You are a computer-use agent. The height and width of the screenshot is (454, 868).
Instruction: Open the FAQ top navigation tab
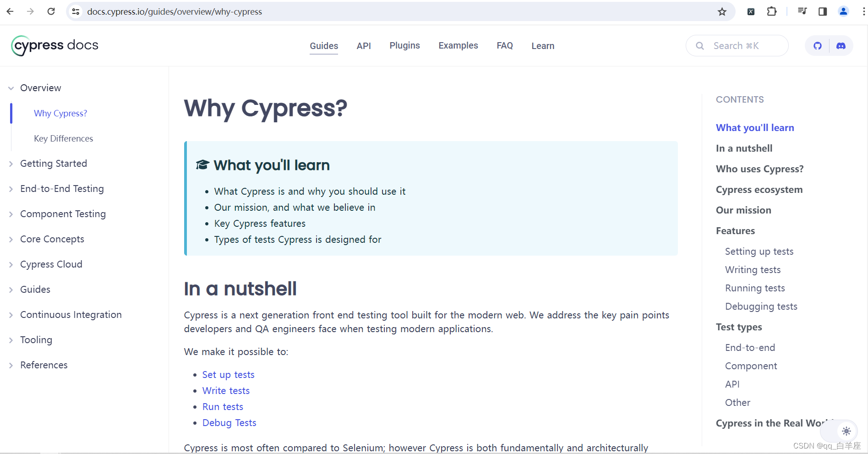pos(505,45)
